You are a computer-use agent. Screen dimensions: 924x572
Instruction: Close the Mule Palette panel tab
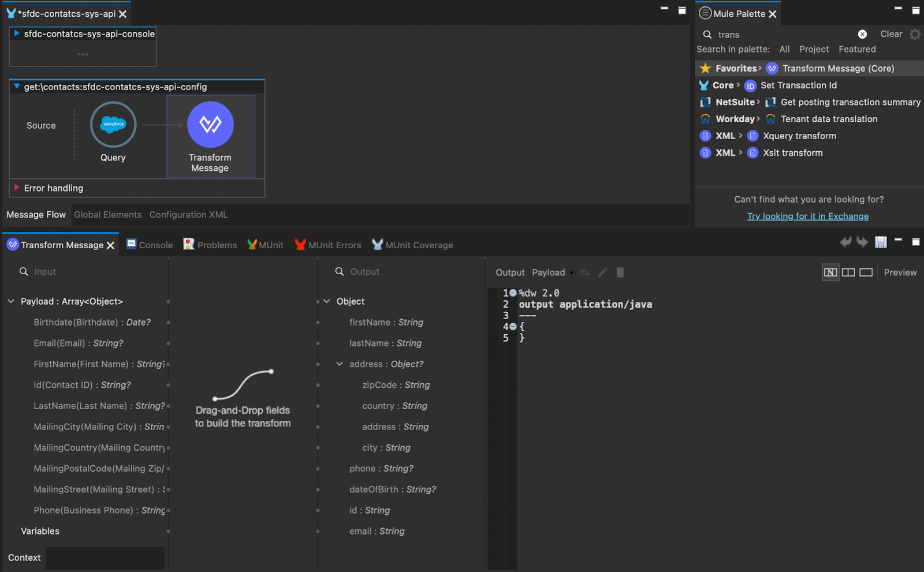(773, 14)
